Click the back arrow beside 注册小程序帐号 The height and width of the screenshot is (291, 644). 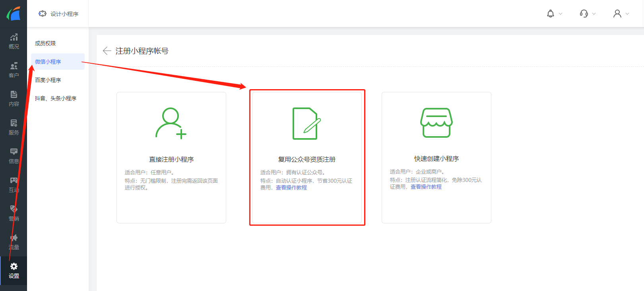107,51
